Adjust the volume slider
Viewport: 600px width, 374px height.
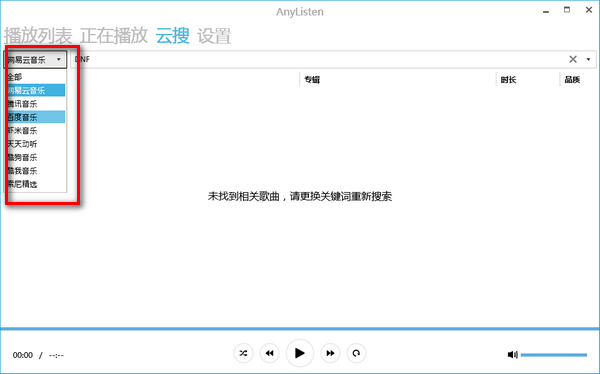tap(554, 355)
